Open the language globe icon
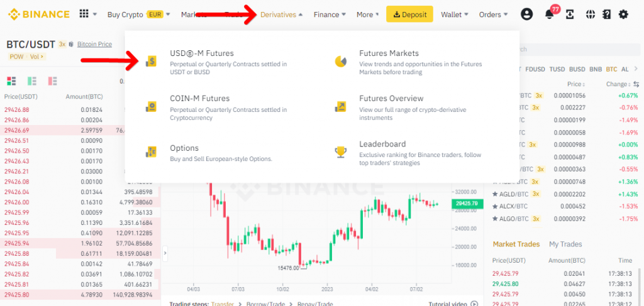This screenshot has width=644, height=306. [x=591, y=14]
